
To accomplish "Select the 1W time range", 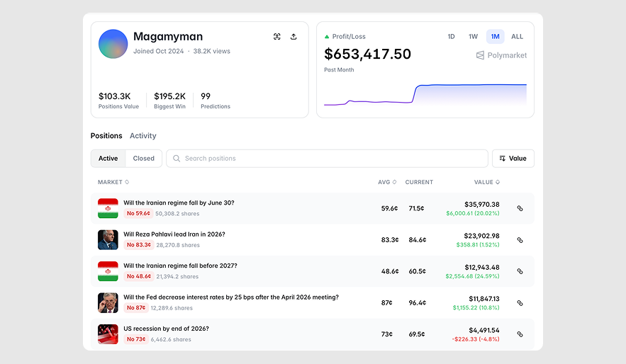I will tap(473, 37).
